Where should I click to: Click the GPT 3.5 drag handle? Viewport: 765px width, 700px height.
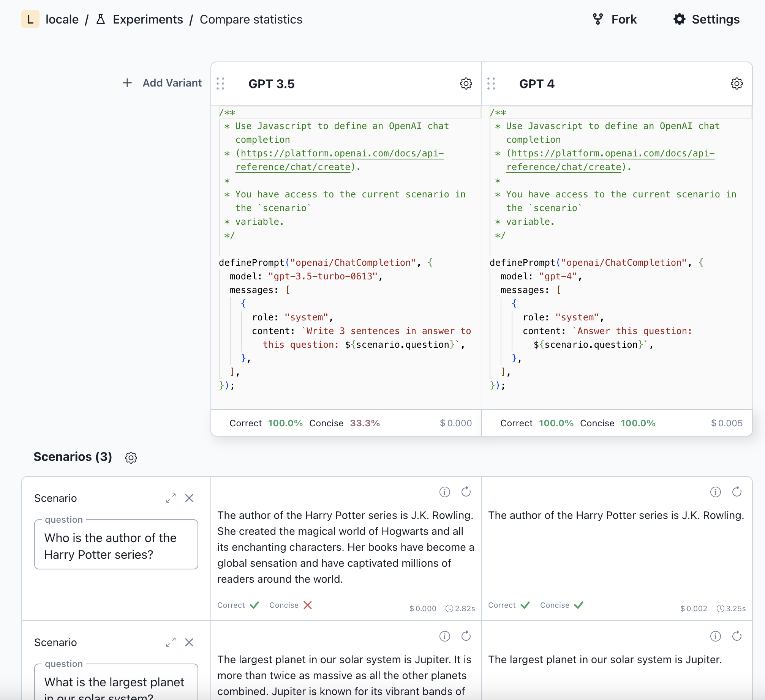point(220,84)
